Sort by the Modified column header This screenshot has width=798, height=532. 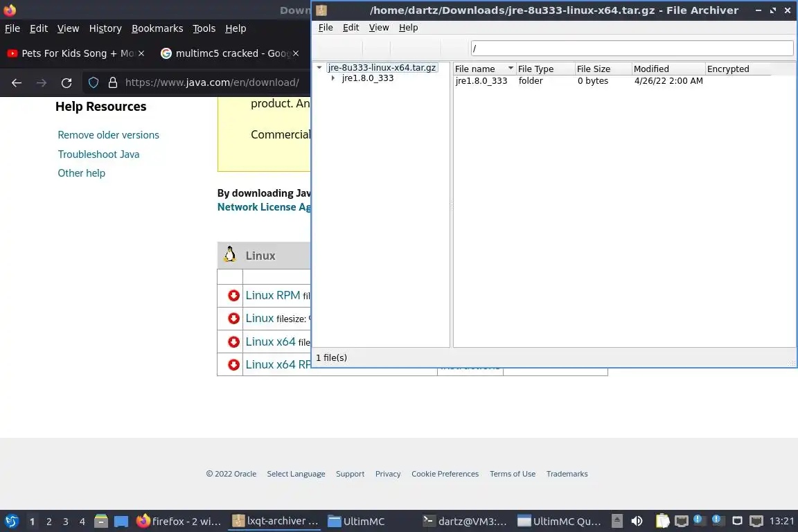[x=668, y=69]
